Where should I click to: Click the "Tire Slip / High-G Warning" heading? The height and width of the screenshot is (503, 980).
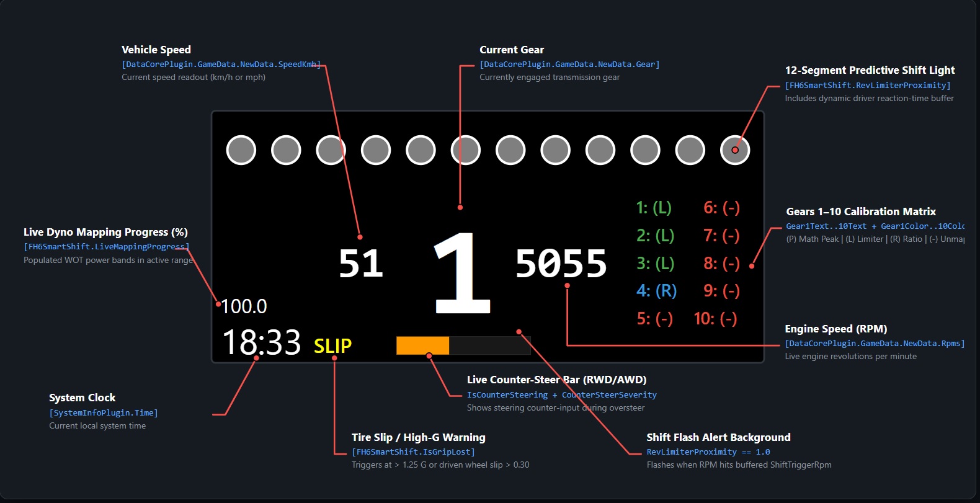pyautogui.click(x=419, y=437)
